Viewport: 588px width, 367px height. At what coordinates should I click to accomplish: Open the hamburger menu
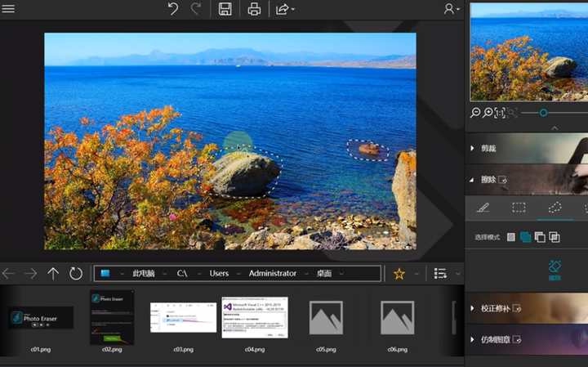(9, 9)
